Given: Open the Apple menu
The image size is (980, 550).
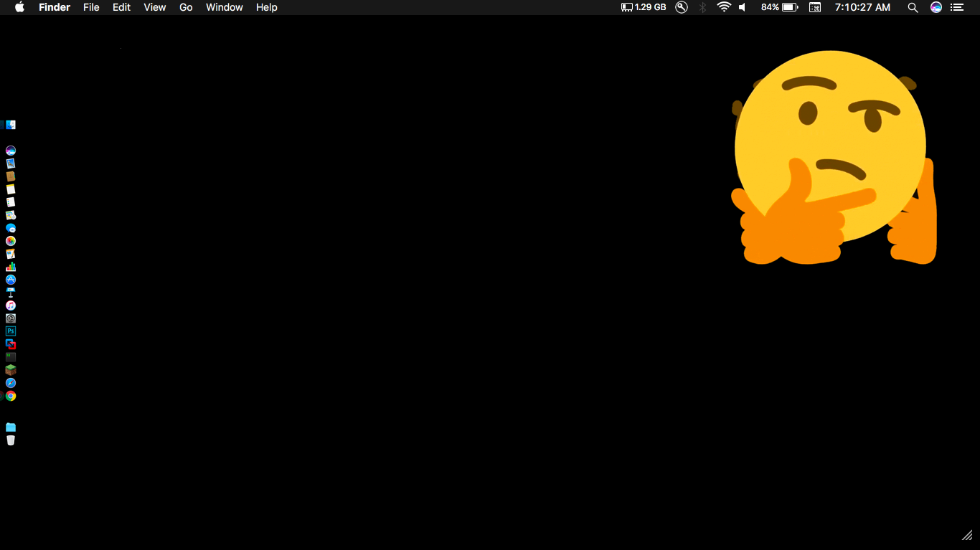Looking at the screenshot, I should coord(19,7).
